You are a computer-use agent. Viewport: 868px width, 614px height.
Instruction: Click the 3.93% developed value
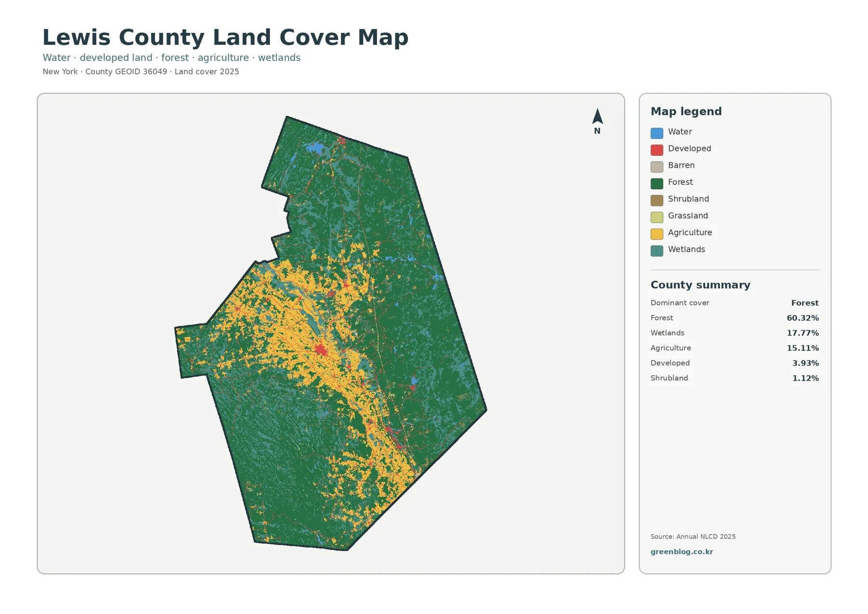[x=806, y=363]
